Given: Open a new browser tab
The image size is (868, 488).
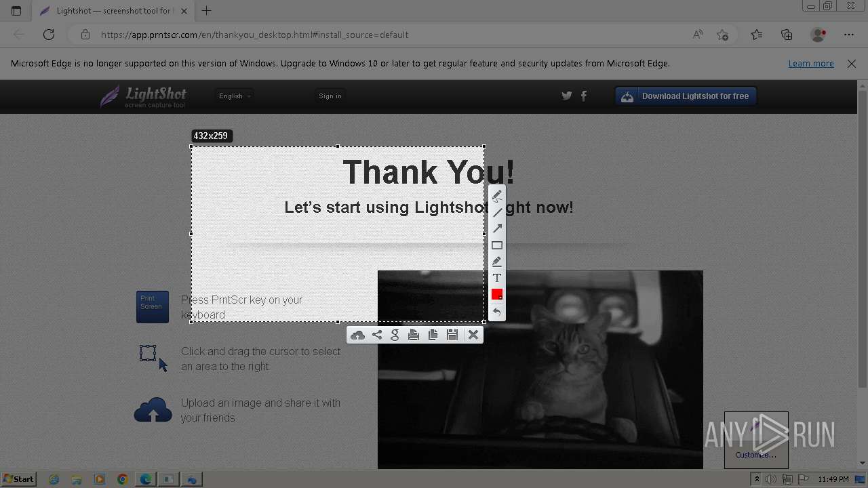Looking at the screenshot, I should pos(207,11).
